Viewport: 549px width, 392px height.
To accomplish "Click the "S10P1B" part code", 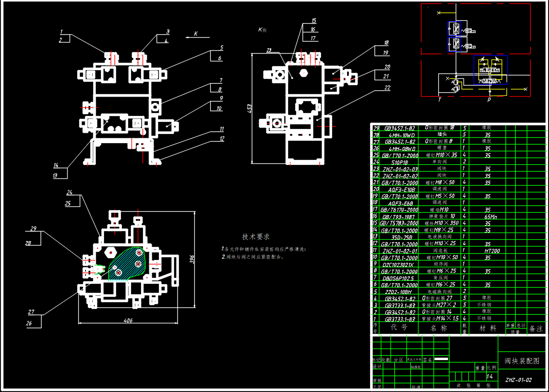I will [399, 162].
